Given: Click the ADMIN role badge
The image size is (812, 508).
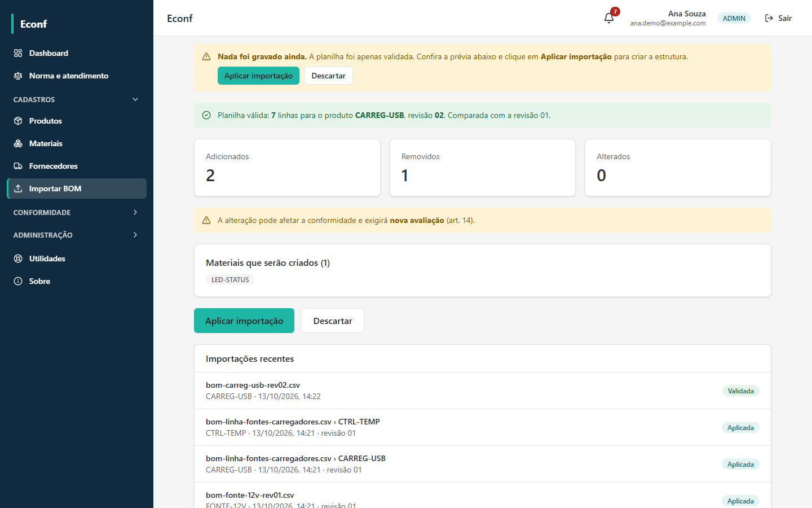Looking at the screenshot, I should 734,18.
